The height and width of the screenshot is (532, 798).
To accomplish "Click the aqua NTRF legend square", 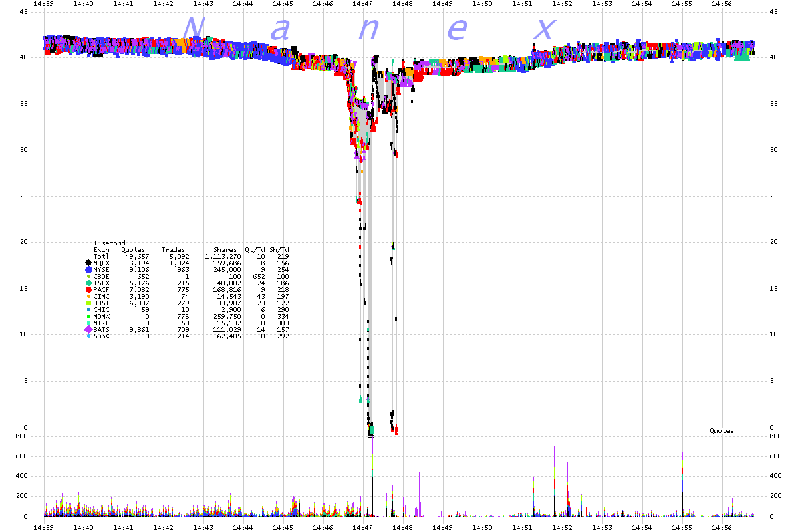I will pyautogui.click(x=88, y=323).
